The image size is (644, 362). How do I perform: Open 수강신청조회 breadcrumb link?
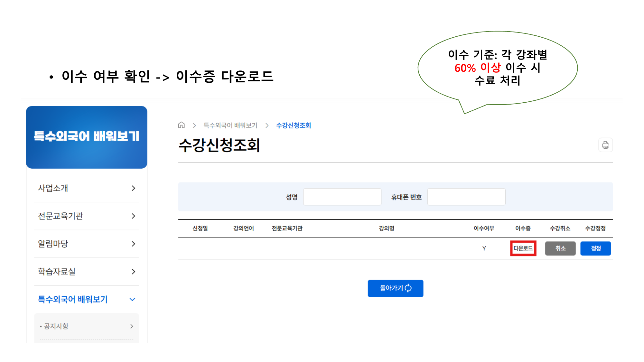294,125
